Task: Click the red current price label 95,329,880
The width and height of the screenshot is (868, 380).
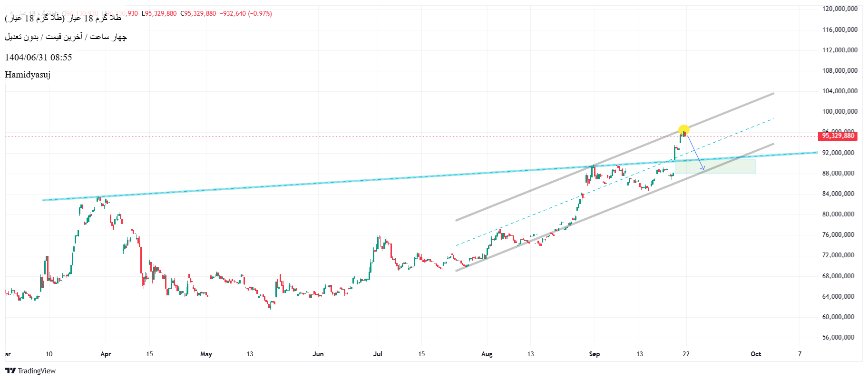Action: [x=838, y=136]
